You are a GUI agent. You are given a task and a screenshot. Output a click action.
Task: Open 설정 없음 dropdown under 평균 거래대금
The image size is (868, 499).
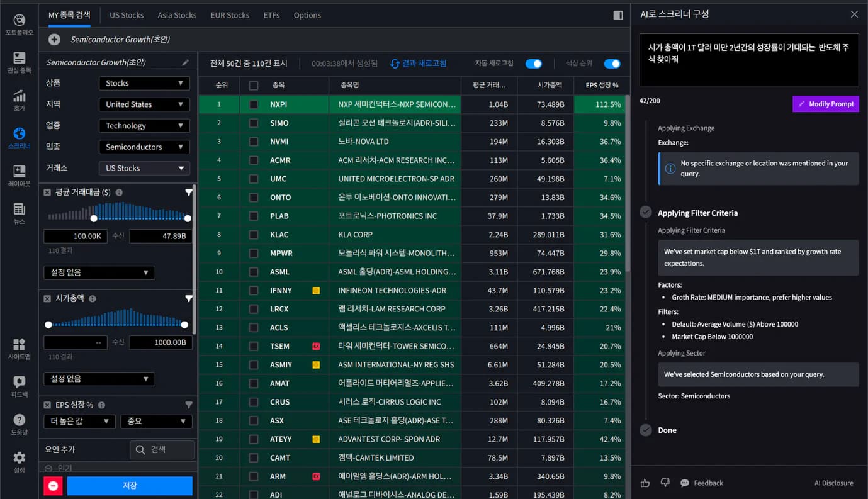99,272
